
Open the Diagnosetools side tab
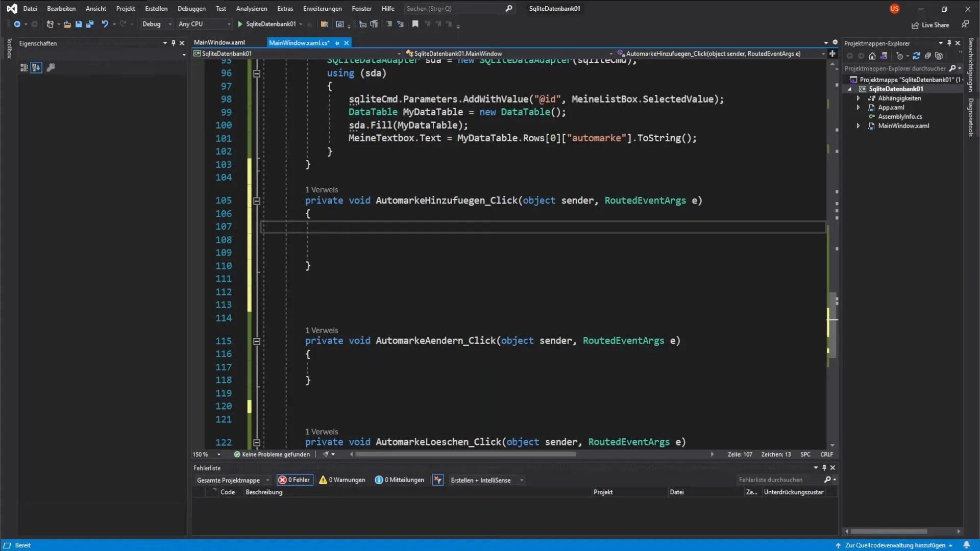pos(971,117)
